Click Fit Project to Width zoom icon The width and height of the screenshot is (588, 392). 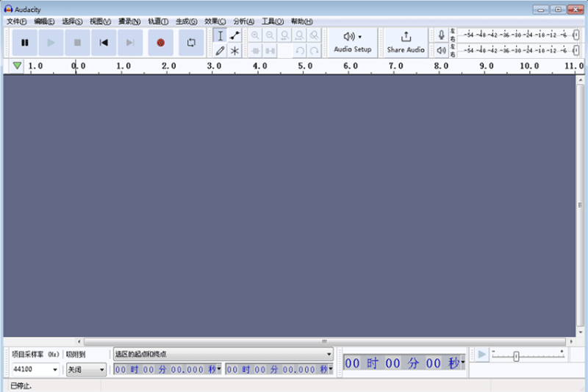coord(300,35)
